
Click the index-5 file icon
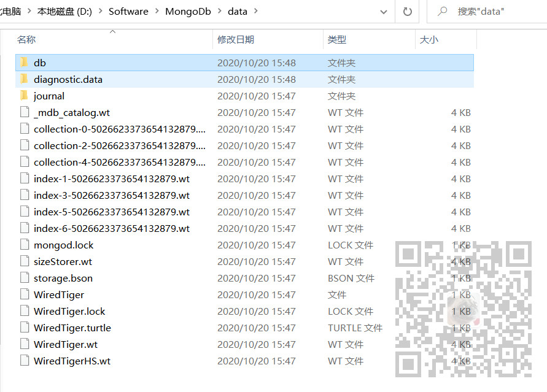click(25, 212)
